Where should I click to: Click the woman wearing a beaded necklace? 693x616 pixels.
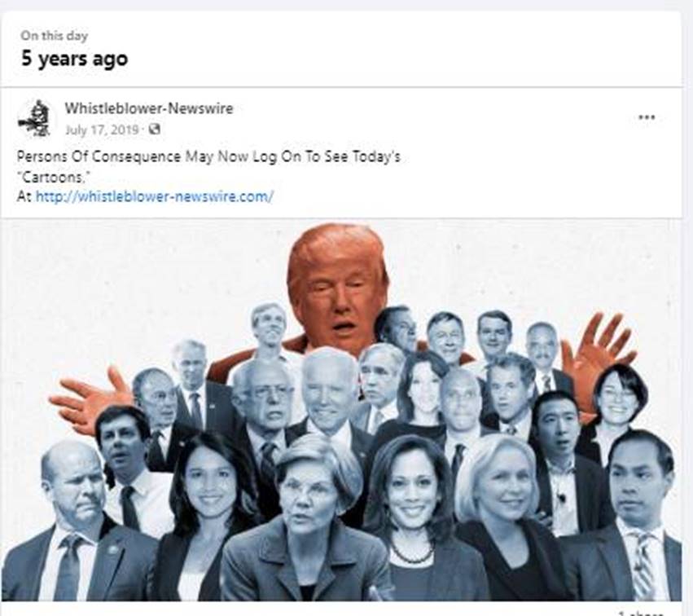410,515
